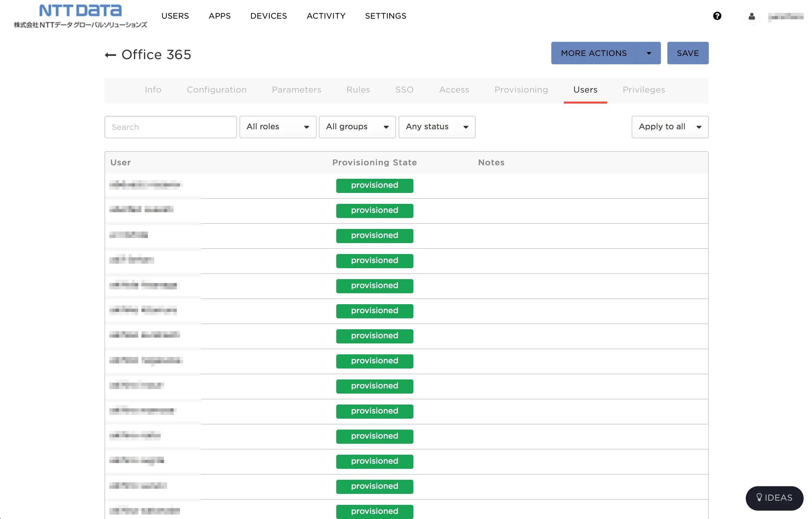Click the back arrow beside Office 365
The width and height of the screenshot is (812, 519).
[x=110, y=55]
